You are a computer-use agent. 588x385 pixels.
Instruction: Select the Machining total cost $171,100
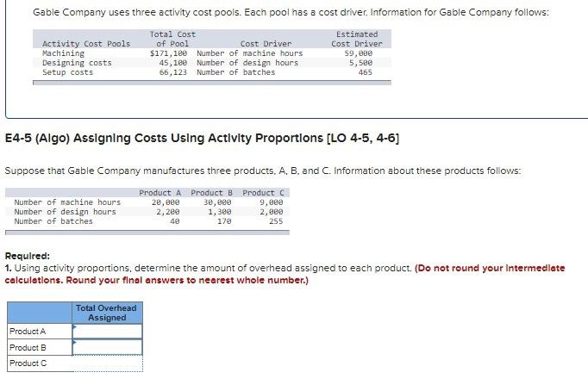[x=168, y=53]
